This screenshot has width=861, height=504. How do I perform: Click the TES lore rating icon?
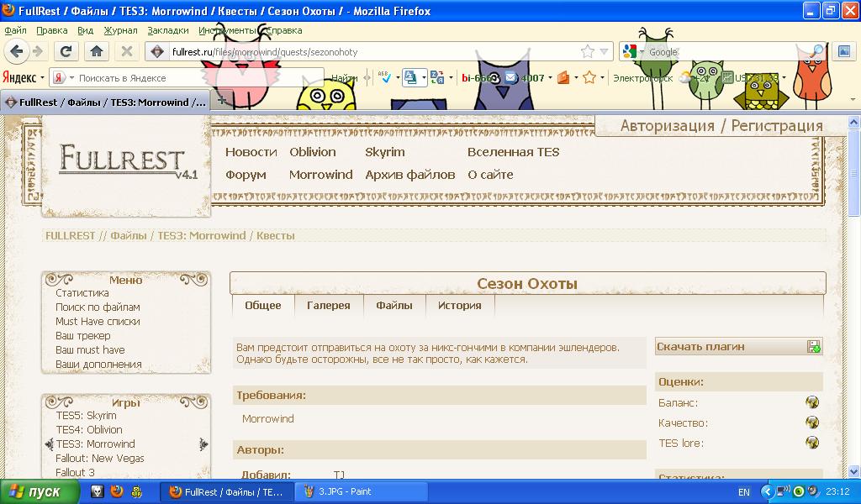[811, 443]
